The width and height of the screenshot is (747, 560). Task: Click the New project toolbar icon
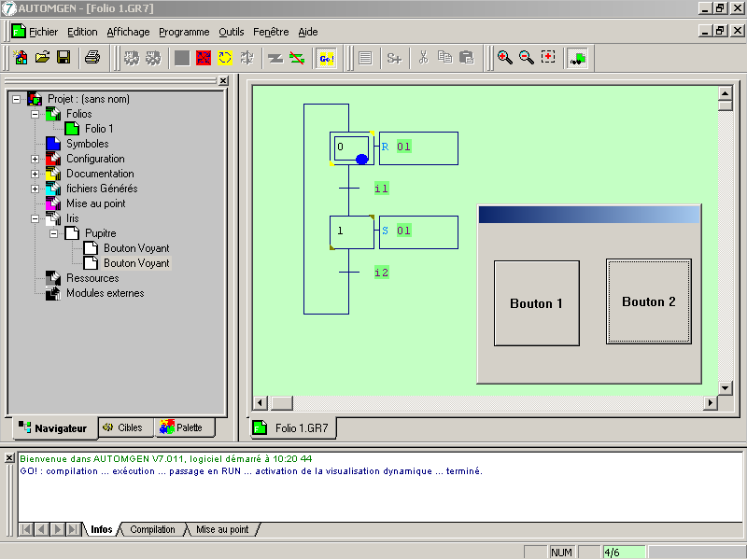tap(21, 58)
